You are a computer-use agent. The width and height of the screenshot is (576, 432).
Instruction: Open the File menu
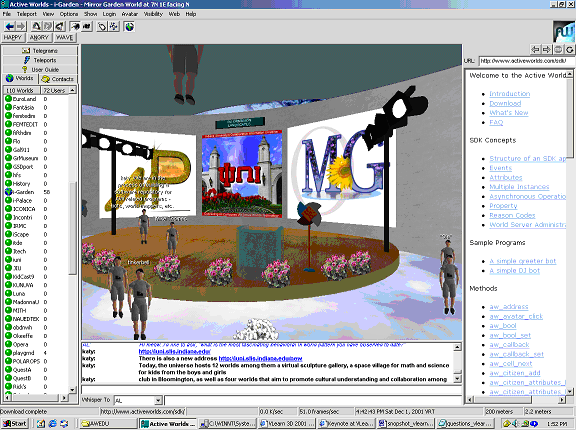(7, 14)
